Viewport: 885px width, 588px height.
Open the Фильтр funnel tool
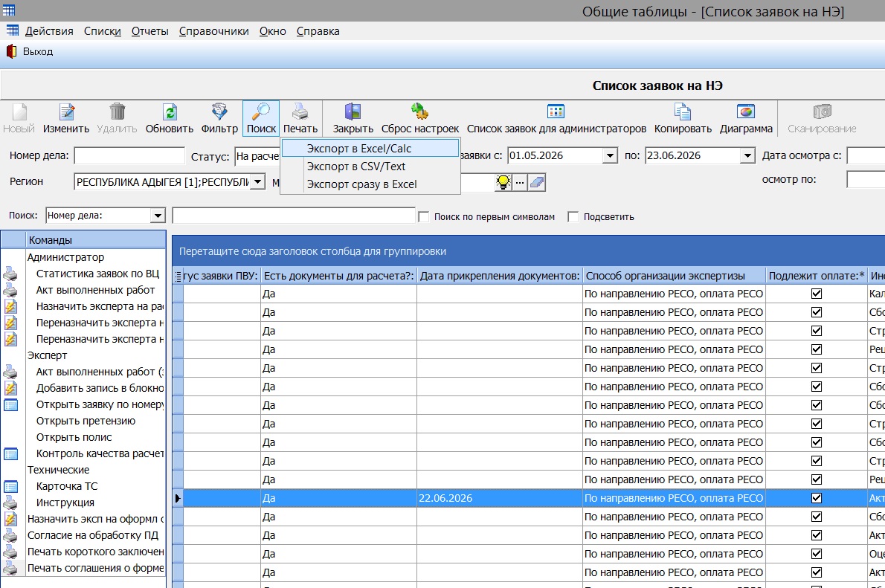[219, 118]
